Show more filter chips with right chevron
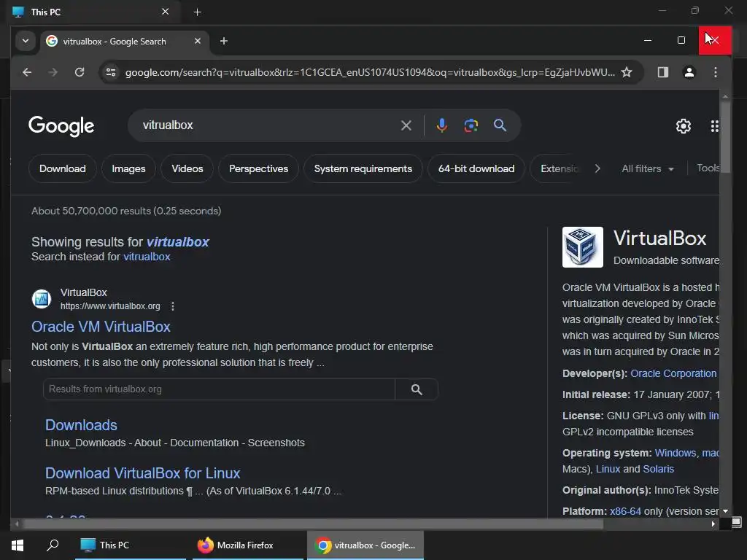747x560 pixels. (597, 168)
